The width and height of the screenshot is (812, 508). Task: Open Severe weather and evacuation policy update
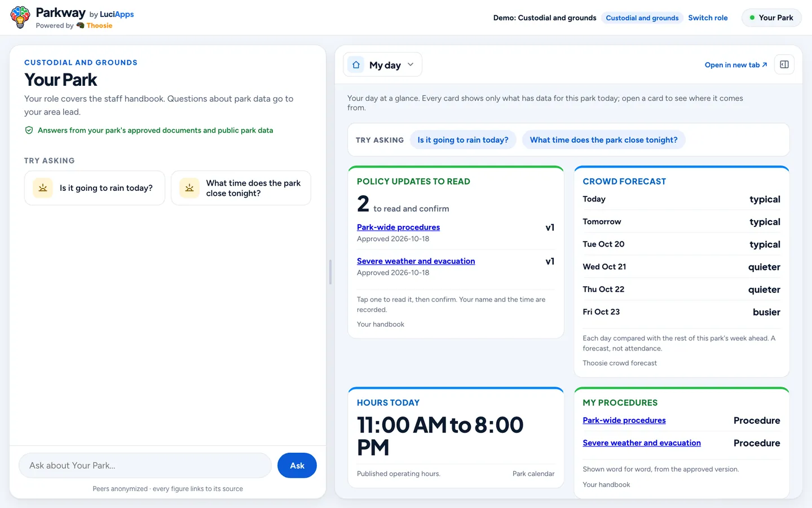coord(416,261)
